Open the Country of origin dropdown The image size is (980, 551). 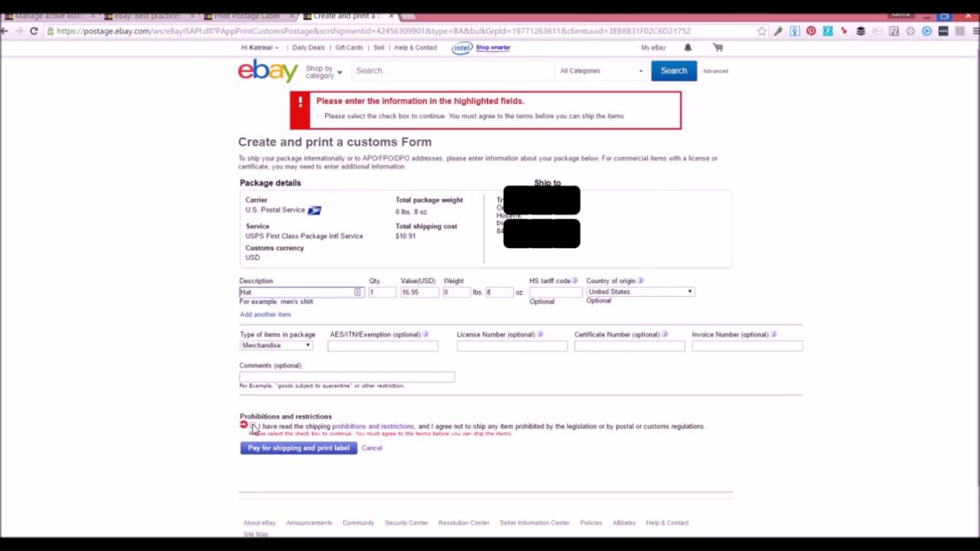[x=640, y=292]
